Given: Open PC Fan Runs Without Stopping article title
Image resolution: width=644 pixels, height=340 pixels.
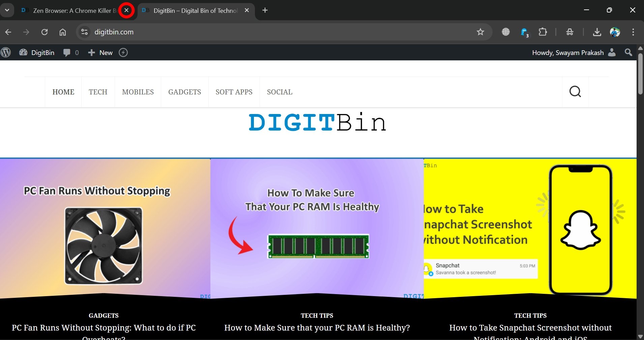Looking at the screenshot, I should [x=104, y=332].
